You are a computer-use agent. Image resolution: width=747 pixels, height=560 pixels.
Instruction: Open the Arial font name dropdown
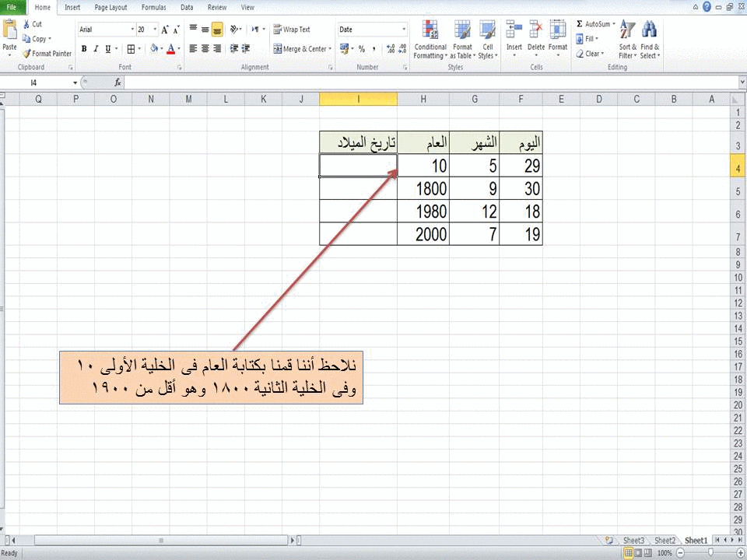[x=132, y=30]
